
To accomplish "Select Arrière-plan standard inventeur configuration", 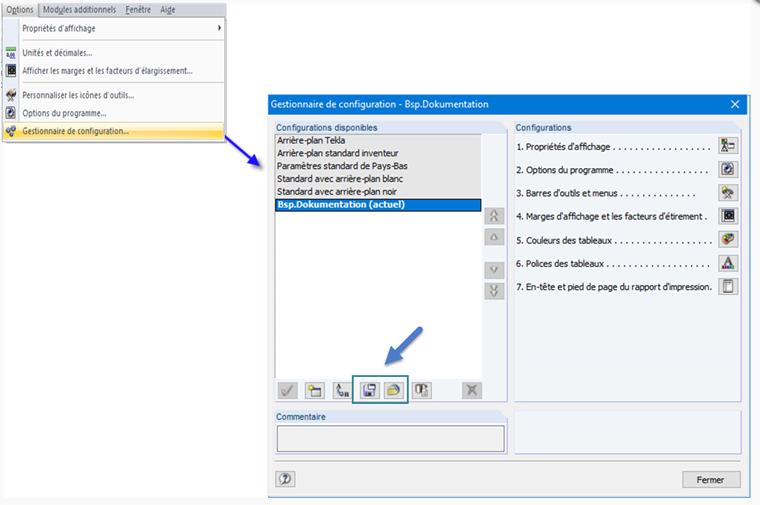I will click(x=378, y=153).
